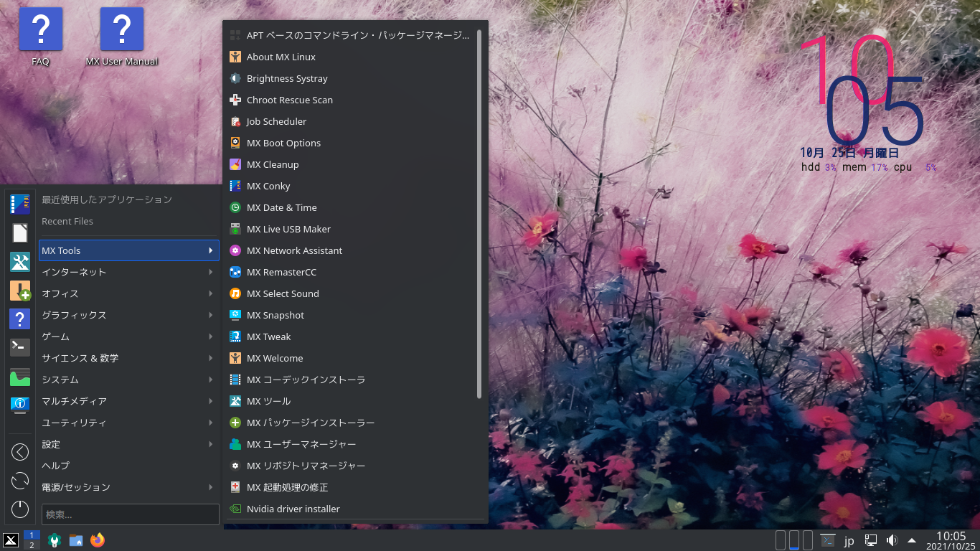Click the Job Scheduler icon
980x551 pixels.
point(235,121)
